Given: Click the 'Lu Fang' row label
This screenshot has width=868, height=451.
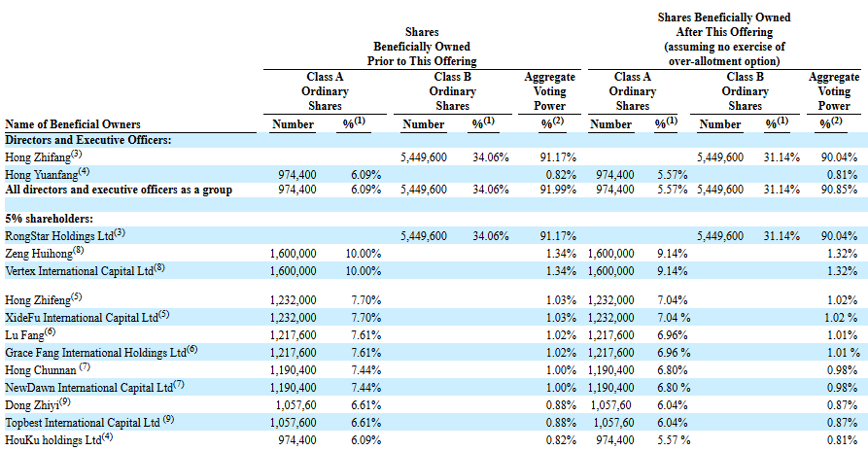Looking at the screenshot, I should tap(24, 335).
